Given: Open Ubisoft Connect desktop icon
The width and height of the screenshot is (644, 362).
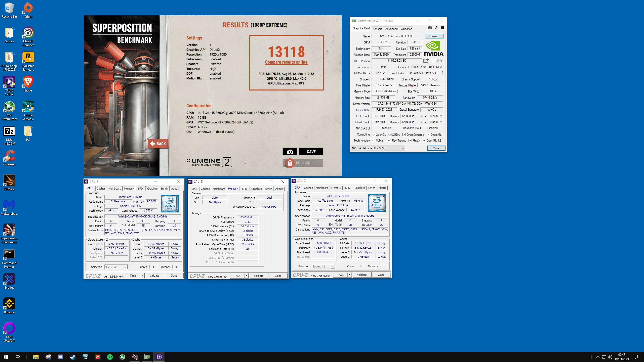Looking at the screenshot, I should 28,37.
